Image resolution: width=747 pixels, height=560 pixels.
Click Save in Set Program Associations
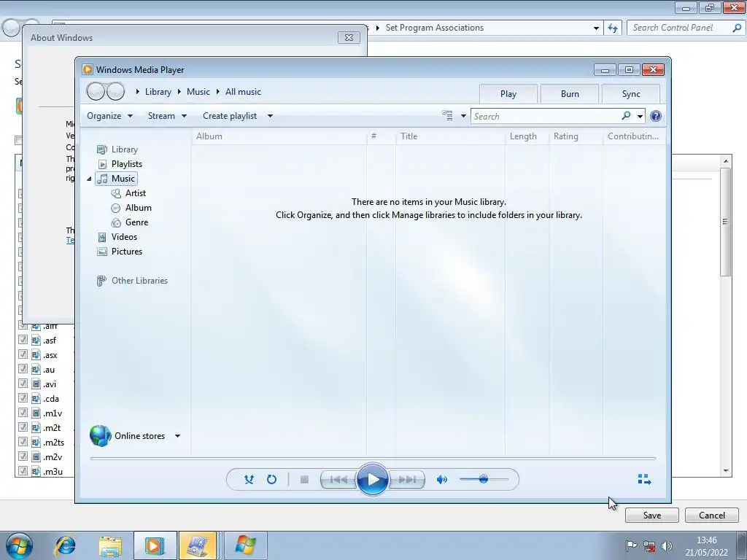pos(651,516)
